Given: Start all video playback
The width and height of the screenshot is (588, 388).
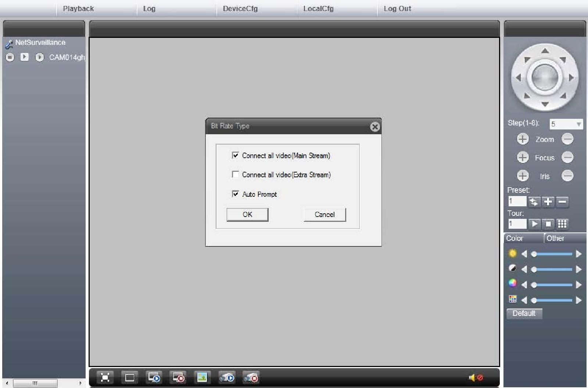Looking at the screenshot, I should (154, 377).
